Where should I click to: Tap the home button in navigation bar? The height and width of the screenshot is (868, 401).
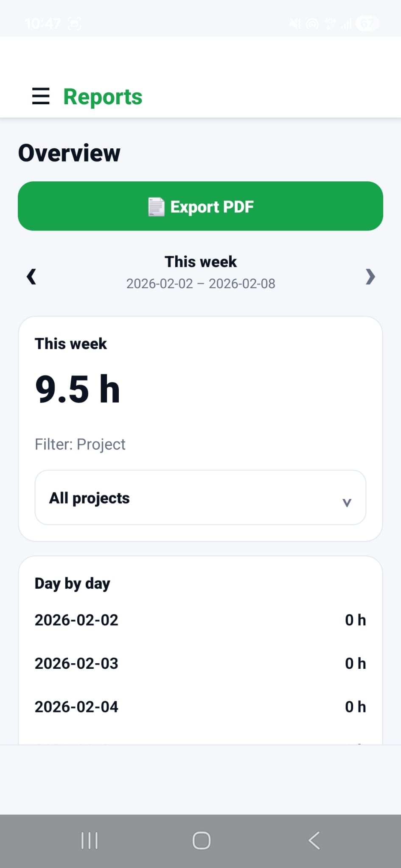(200, 841)
